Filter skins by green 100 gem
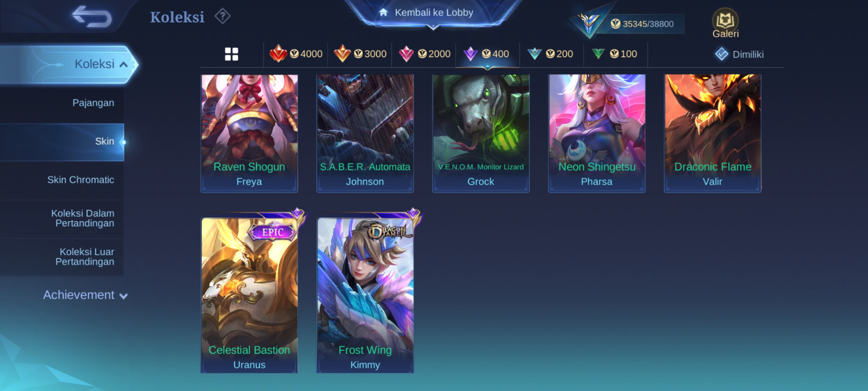Image resolution: width=868 pixels, height=391 pixels. (x=614, y=54)
